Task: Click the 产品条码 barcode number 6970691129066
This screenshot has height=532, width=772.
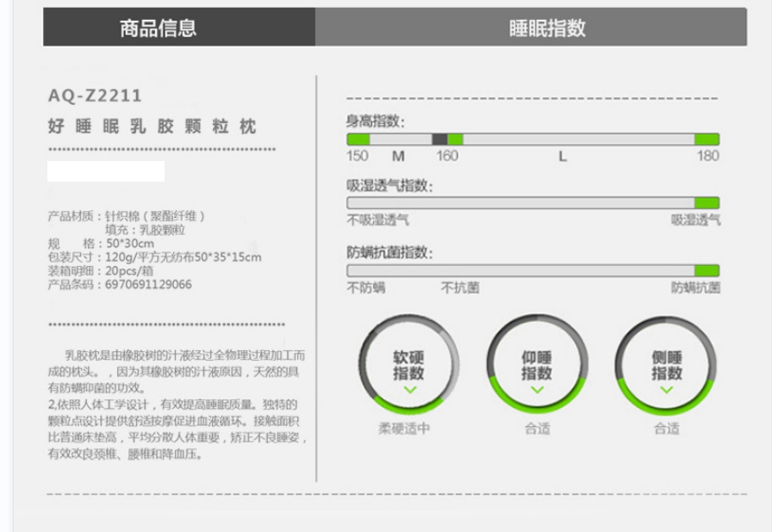Action: pyautogui.click(x=148, y=284)
